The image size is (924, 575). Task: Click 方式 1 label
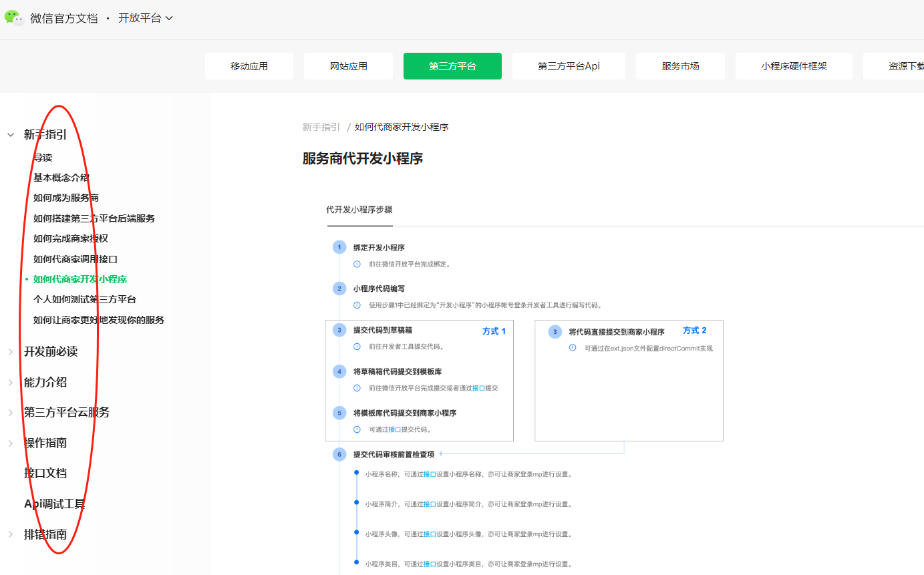click(x=494, y=331)
